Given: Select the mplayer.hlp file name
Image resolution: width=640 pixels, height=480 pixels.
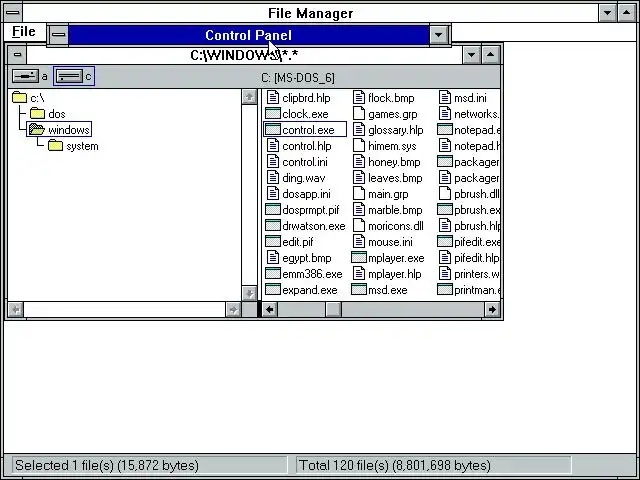Looking at the screenshot, I should (x=395, y=274).
